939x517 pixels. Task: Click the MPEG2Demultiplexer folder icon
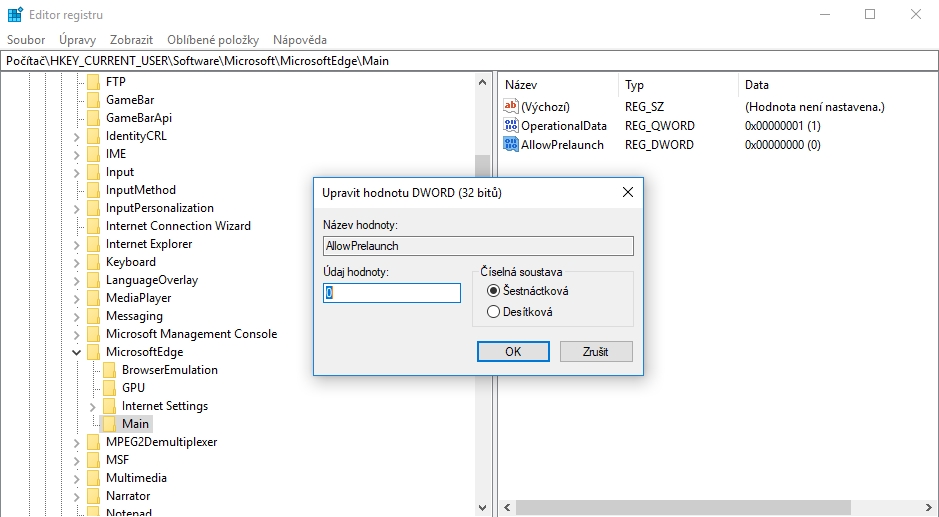pyautogui.click(x=93, y=442)
